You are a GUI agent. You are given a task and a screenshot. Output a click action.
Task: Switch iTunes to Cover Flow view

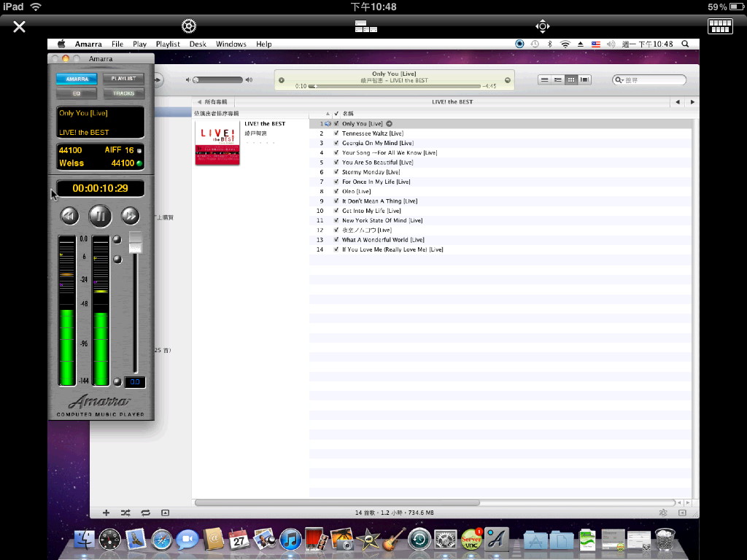(x=584, y=79)
